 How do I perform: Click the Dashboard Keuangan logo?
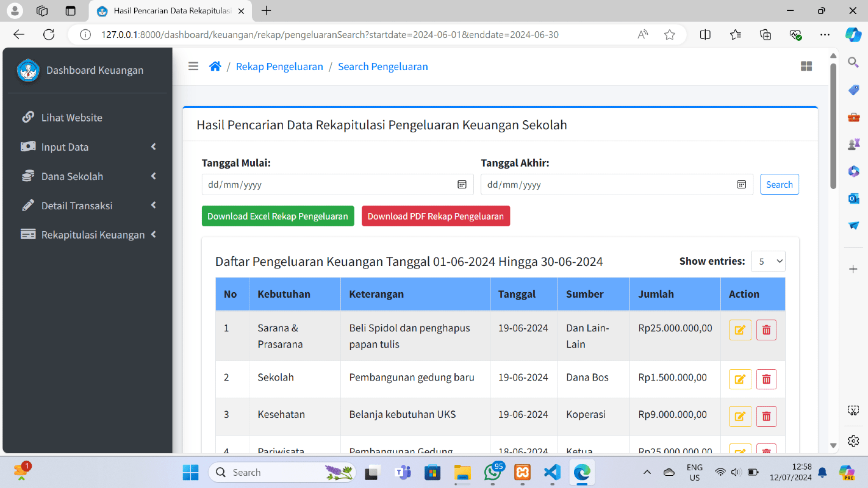click(28, 70)
